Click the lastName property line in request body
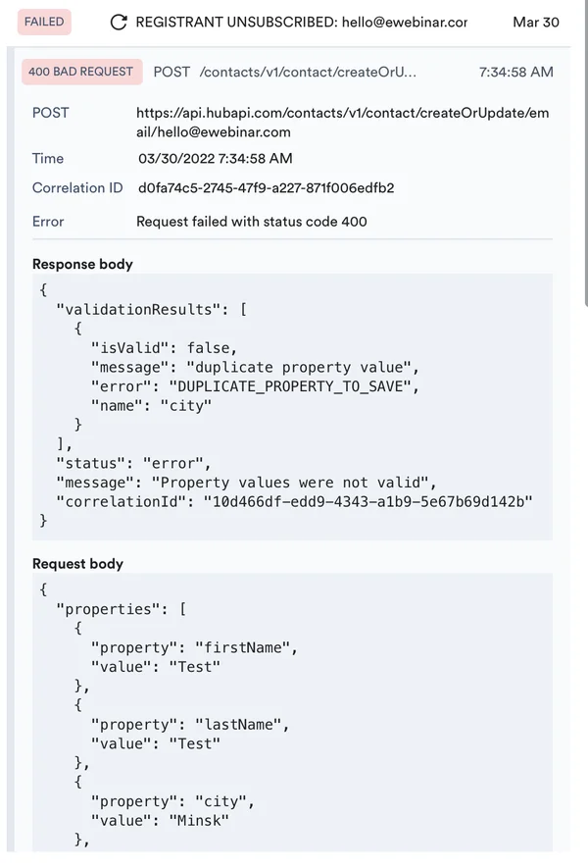This screenshot has height=868, width=588. click(x=189, y=724)
